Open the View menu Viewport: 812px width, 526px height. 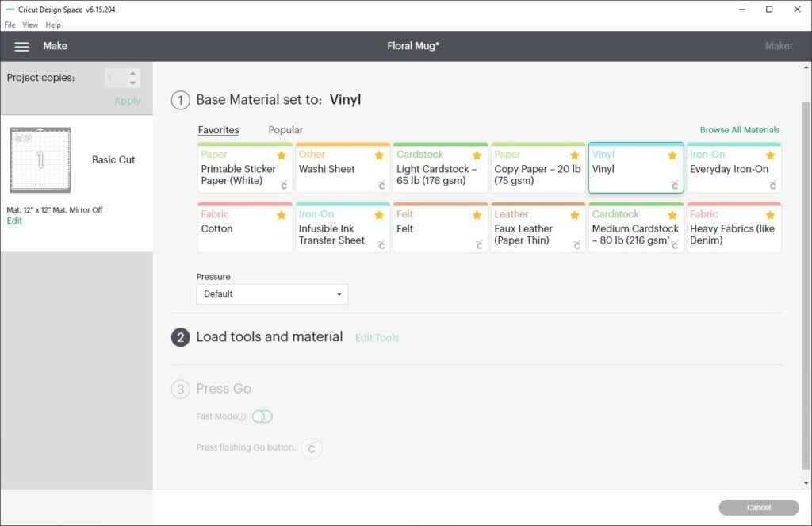tap(30, 25)
